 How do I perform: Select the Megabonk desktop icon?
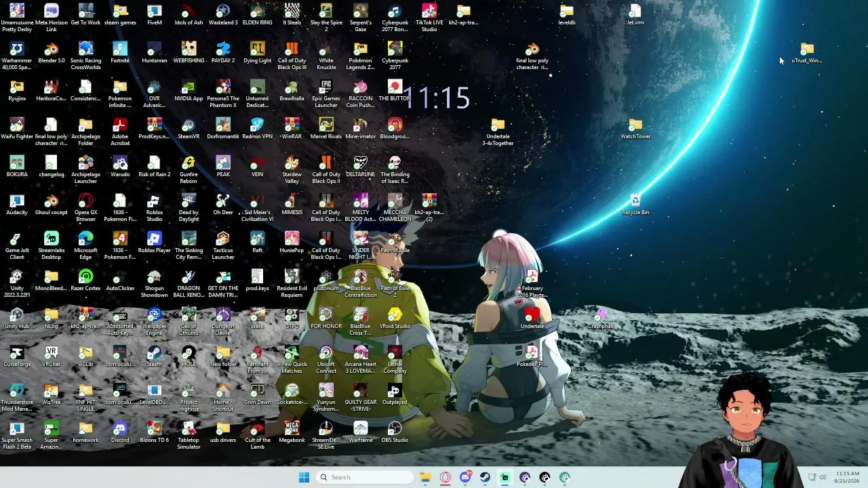tap(292, 432)
